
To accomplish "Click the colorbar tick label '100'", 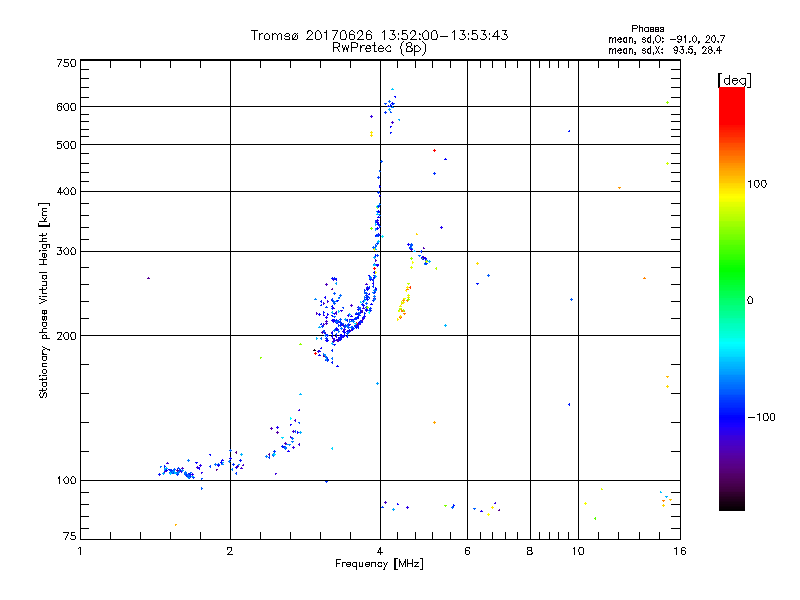I will (x=757, y=184).
